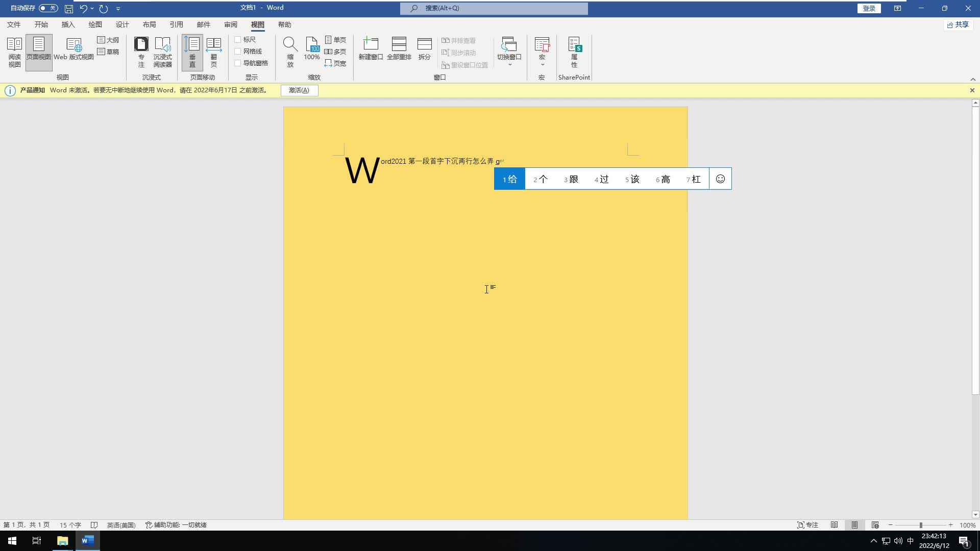Click Zoom Out minus on status bar

[891, 525]
